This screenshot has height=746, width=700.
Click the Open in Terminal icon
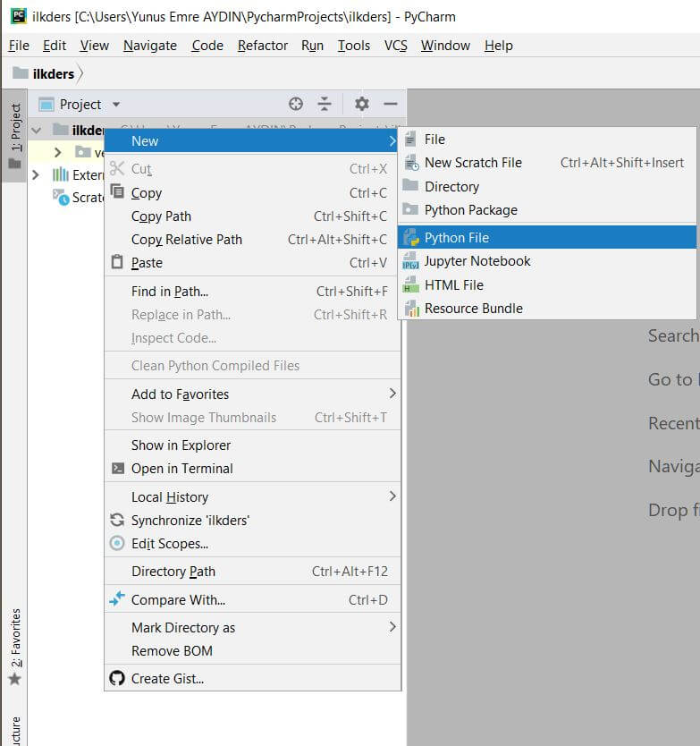click(117, 468)
